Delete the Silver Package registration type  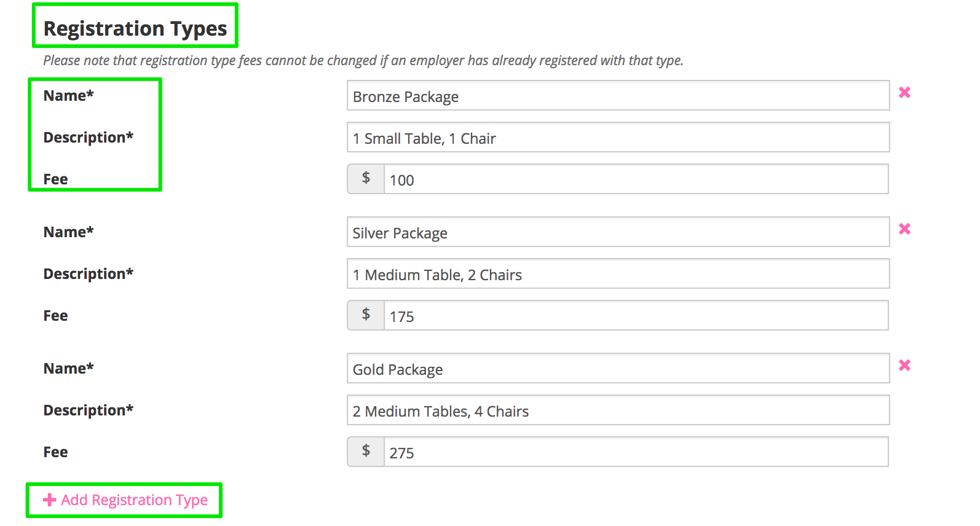pyautogui.click(x=904, y=229)
